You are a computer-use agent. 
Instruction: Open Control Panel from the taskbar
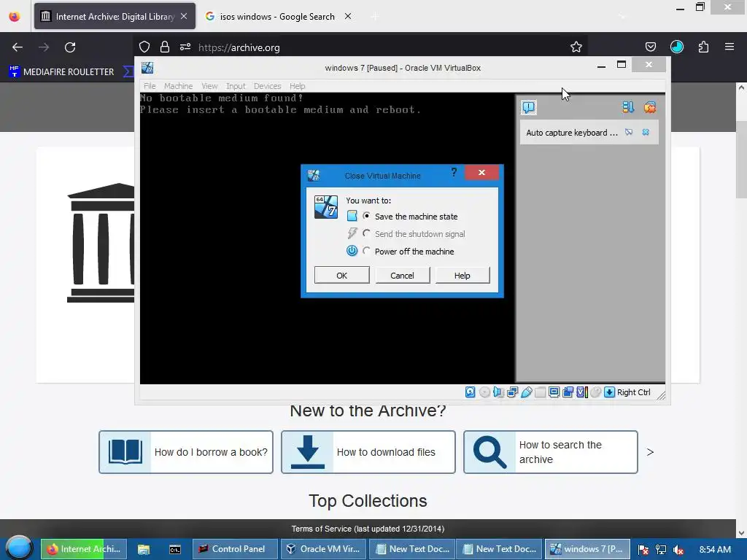(235, 549)
